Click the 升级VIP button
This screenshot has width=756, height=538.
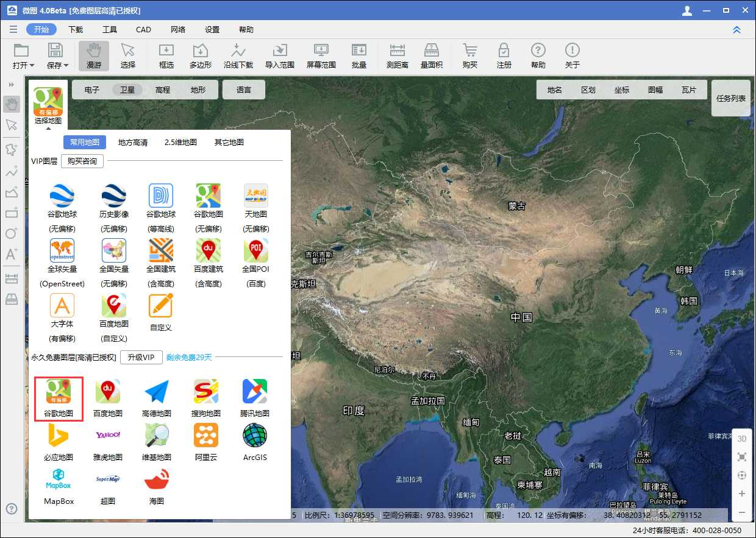coord(141,357)
